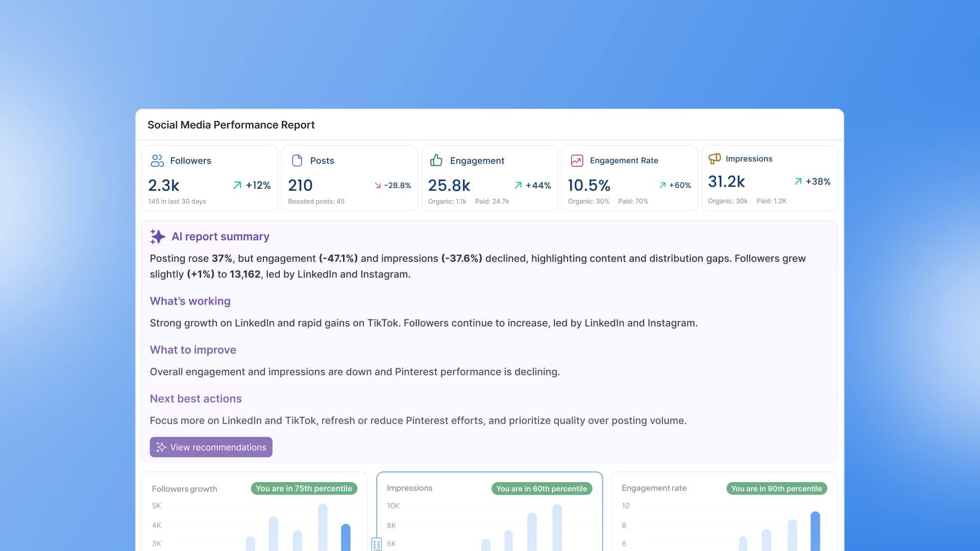Image resolution: width=980 pixels, height=551 pixels.
Task: Click the Engagement Rate card label
Action: point(624,161)
